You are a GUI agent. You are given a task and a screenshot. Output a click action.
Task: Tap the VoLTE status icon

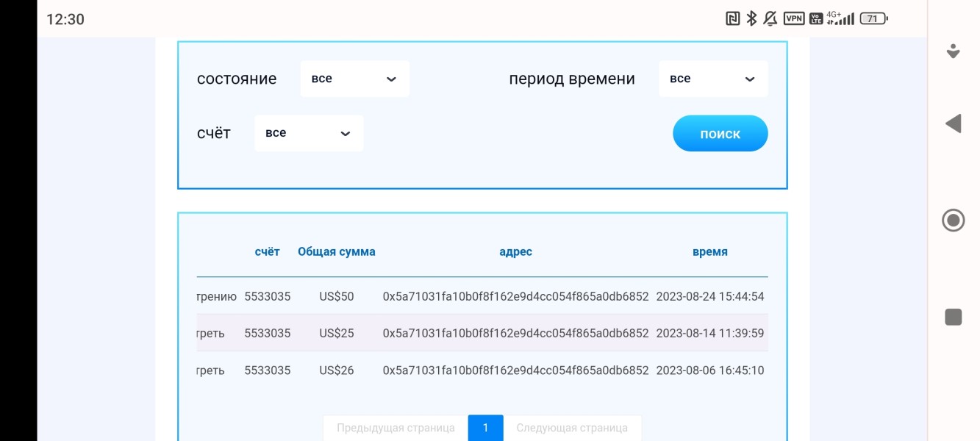816,19
